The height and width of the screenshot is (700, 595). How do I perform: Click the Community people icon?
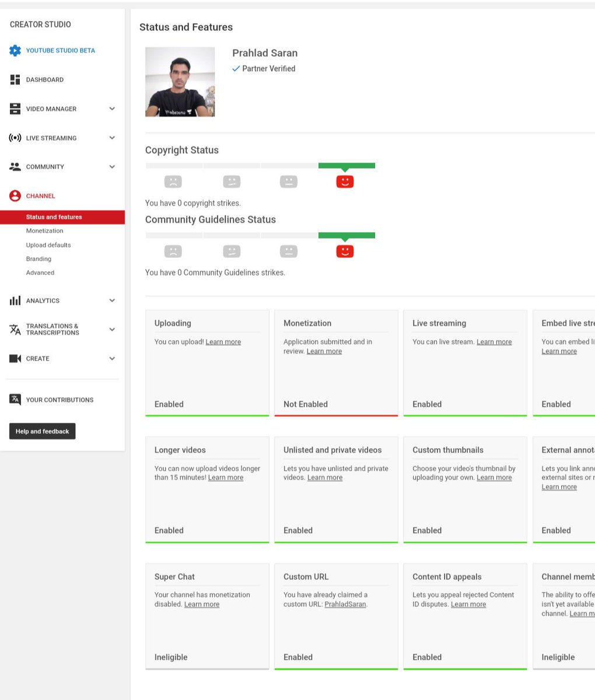click(15, 167)
